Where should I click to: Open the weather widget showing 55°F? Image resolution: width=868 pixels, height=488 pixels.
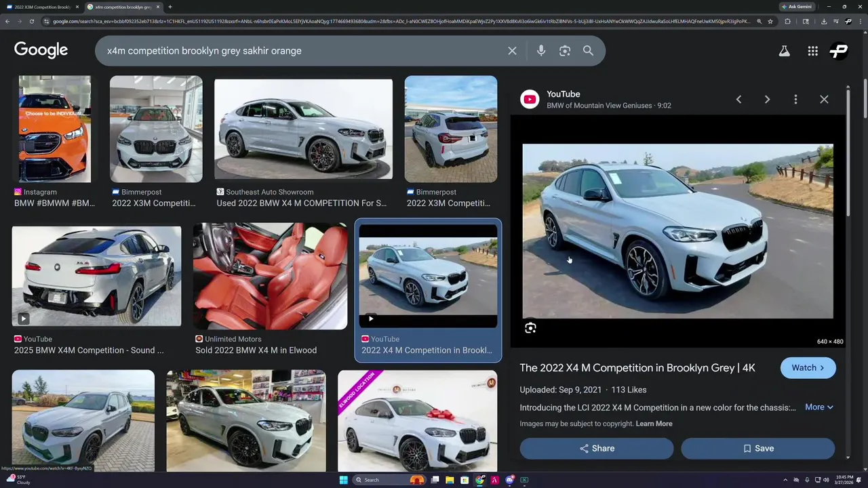point(17,480)
